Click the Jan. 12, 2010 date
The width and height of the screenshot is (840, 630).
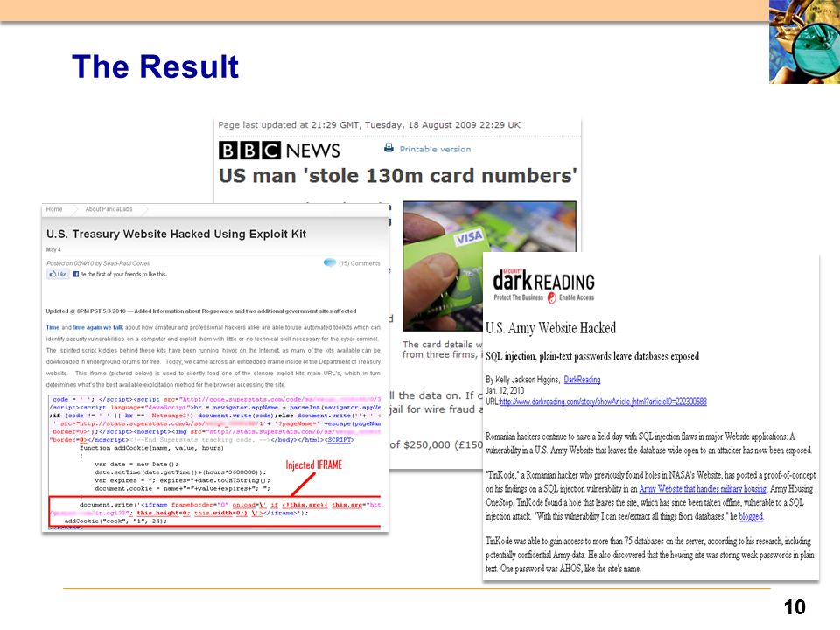coord(505,390)
